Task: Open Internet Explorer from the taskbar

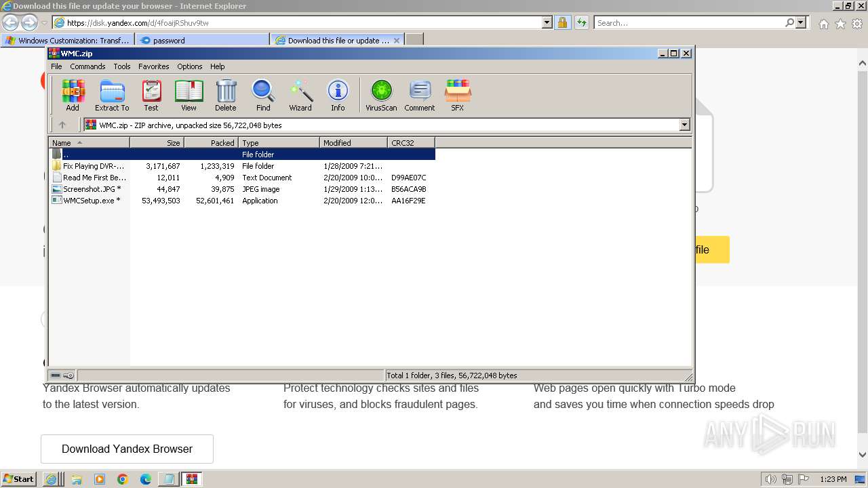Action: click(x=51, y=479)
